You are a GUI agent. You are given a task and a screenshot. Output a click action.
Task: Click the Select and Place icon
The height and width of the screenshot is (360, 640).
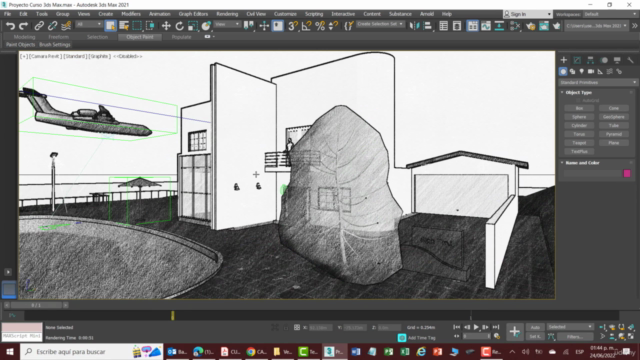[x=206, y=26]
